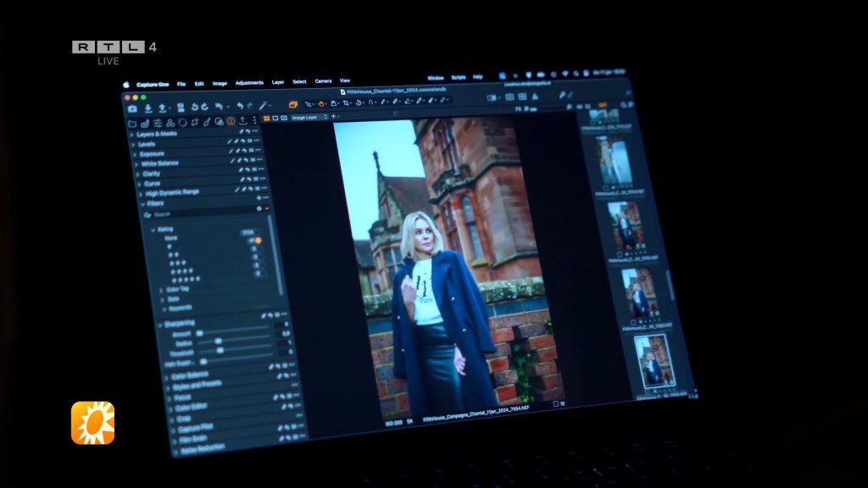Click the orange Edit Selected Variants icon

point(292,104)
